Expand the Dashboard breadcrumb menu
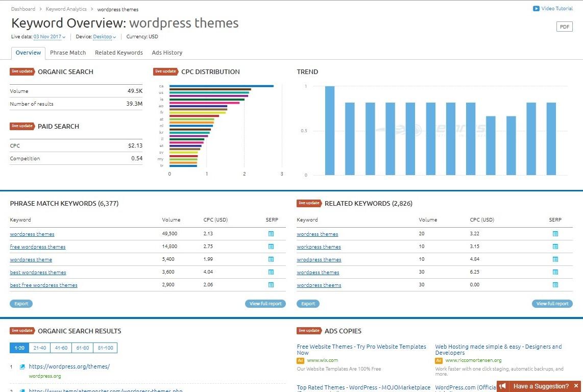This screenshot has height=392, width=583. [x=22, y=9]
